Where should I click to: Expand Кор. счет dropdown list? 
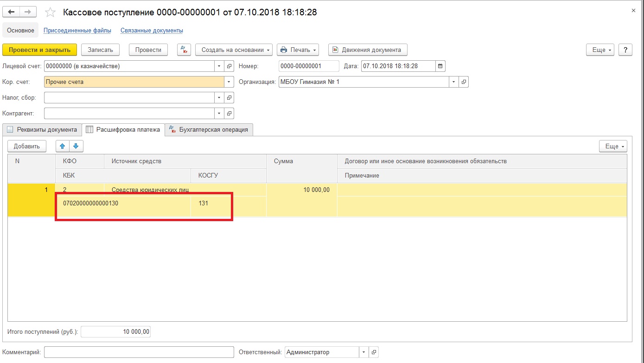coord(229,82)
